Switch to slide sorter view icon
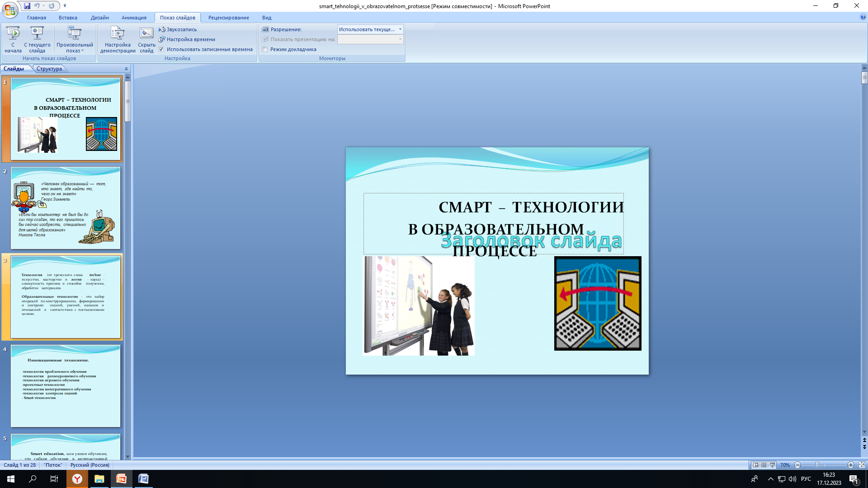868x488 pixels. coord(764,465)
